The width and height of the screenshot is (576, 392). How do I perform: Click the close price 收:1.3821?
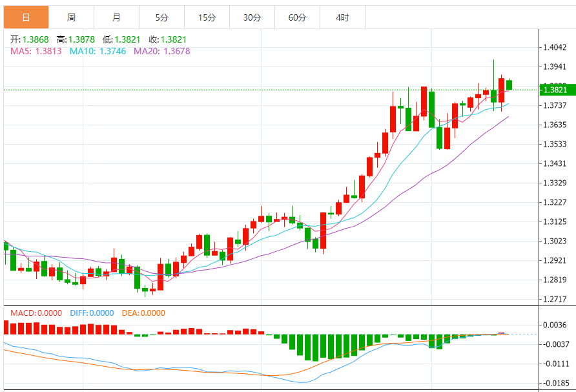168,39
